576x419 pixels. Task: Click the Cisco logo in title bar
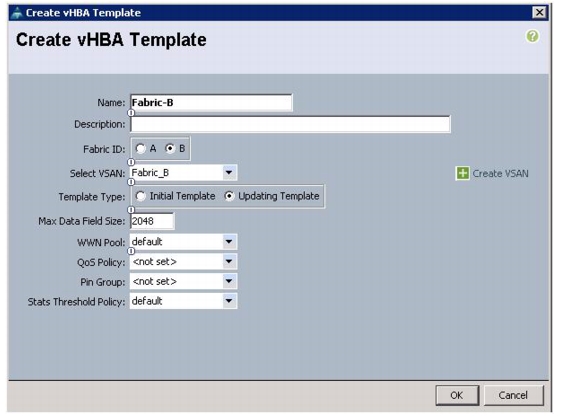coord(17,13)
